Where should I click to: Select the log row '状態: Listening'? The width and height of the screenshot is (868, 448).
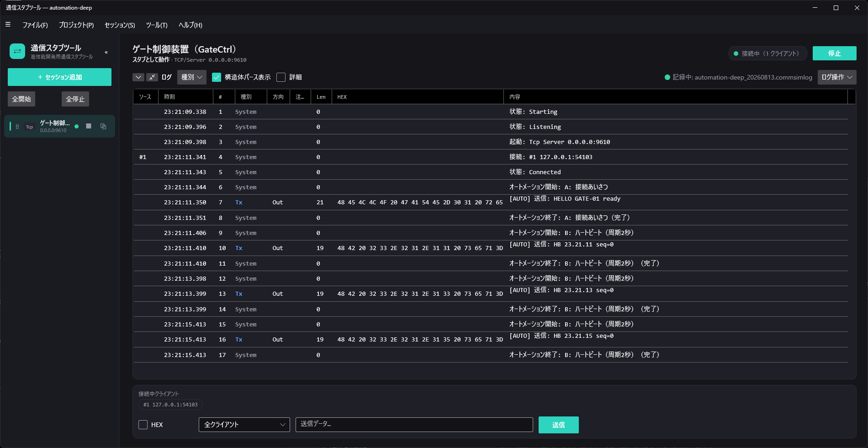click(491, 127)
